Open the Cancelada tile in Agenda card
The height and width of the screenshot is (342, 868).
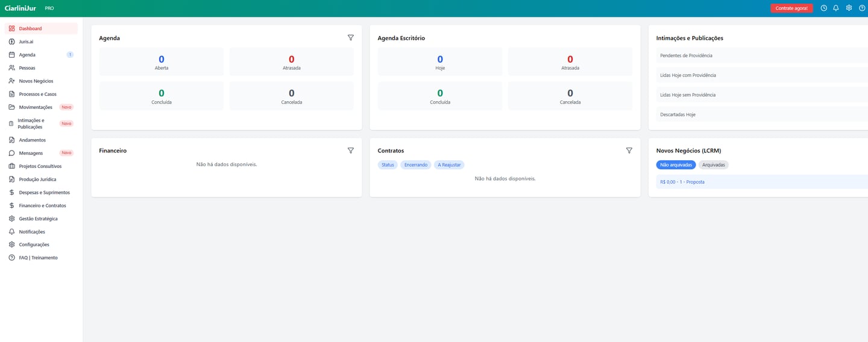[x=292, y=96]
